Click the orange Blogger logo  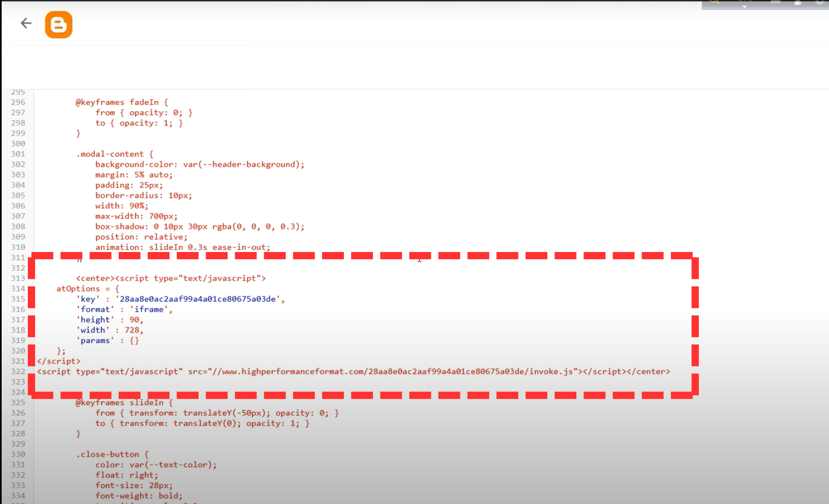(x=59, y=25)
